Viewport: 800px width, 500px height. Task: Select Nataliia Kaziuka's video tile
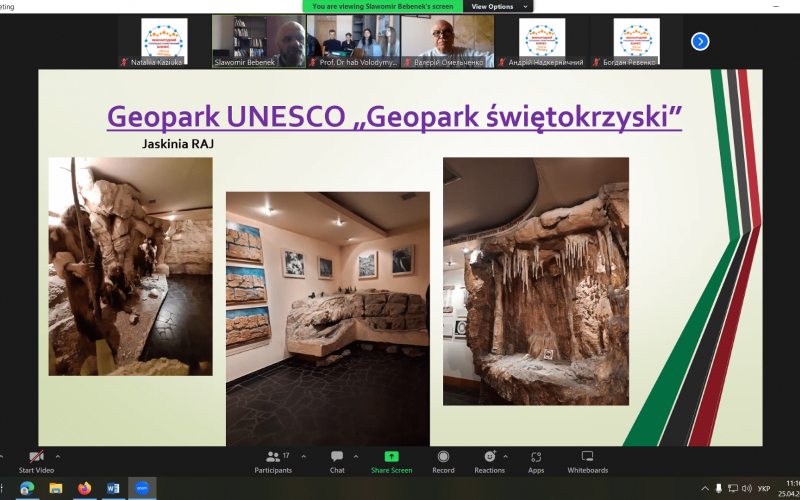164,41
